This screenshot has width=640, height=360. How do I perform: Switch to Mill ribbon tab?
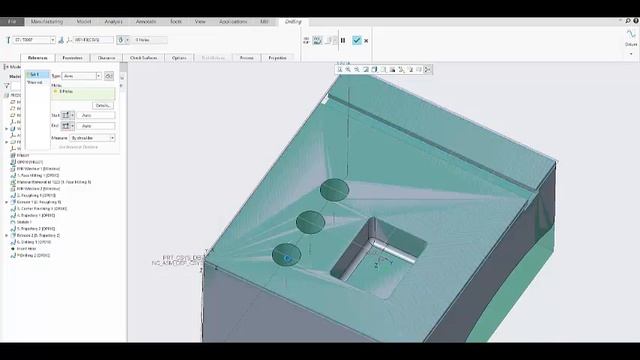point(264,22)
